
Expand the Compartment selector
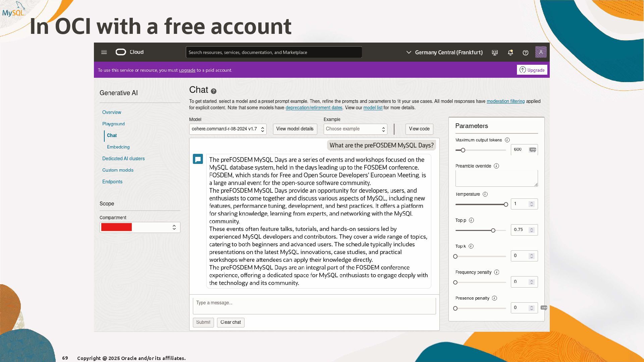click(140, 228)
